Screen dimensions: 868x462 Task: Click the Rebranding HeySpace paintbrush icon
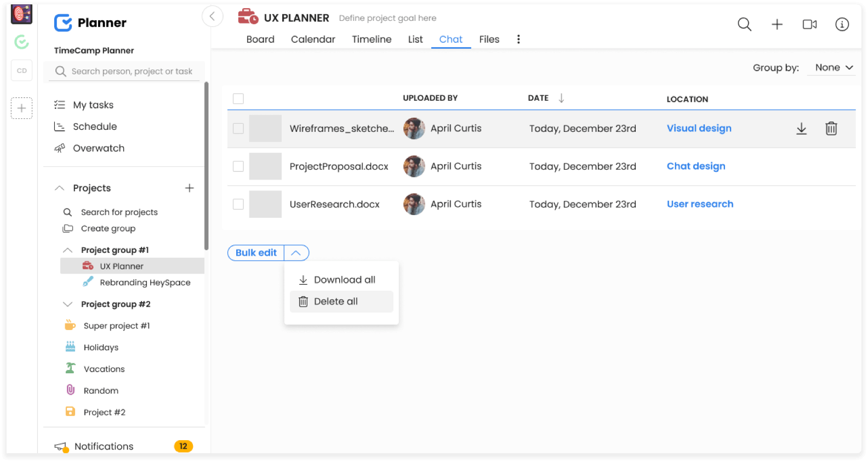[x=88, y=282]
